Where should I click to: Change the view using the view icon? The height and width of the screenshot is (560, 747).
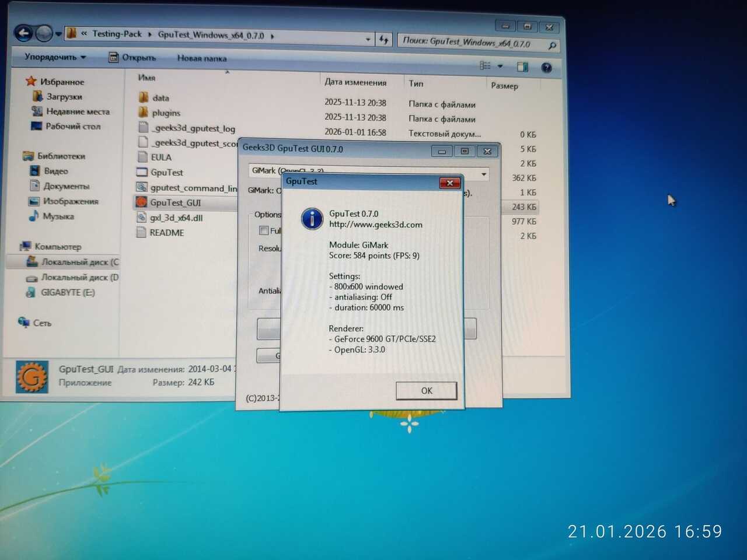click(x=485, y=66)
